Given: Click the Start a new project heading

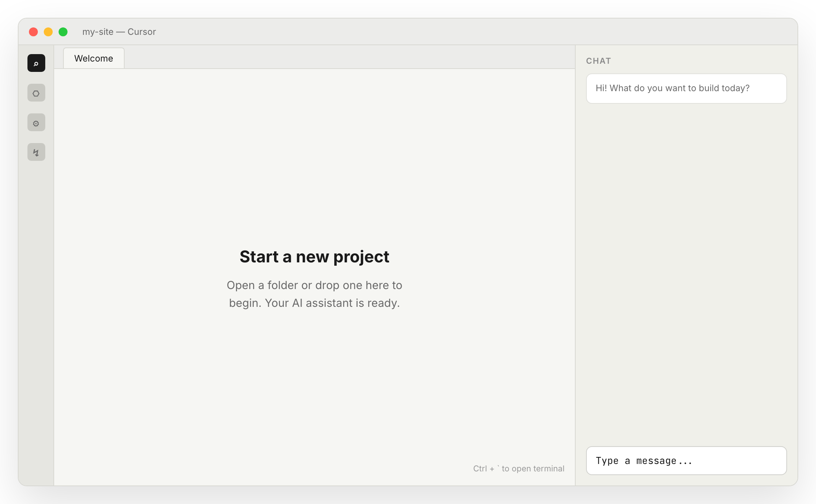Looking at the screenshot, I should 315,257.
